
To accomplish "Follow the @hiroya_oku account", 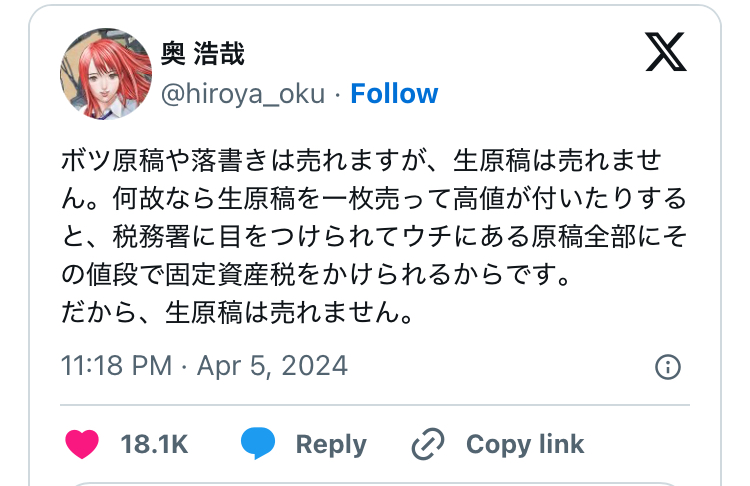I will click(394, 94).
